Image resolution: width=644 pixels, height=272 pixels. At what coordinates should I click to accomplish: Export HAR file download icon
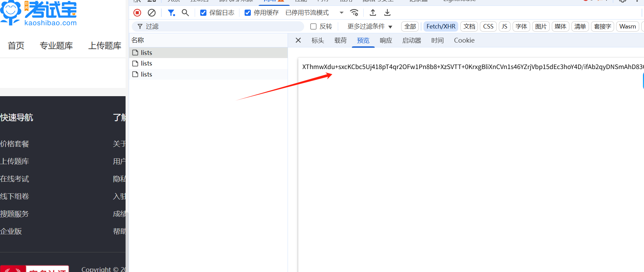point(387,13)
